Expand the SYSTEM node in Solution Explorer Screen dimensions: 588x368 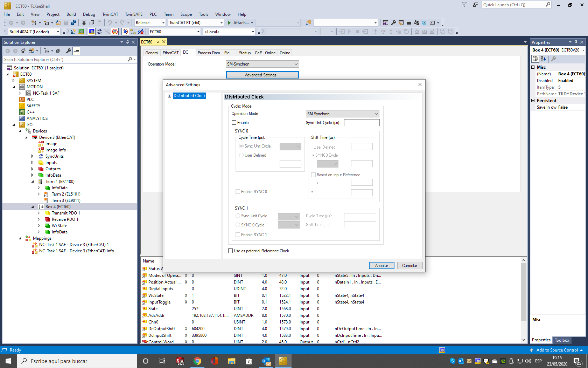[14, 81]
